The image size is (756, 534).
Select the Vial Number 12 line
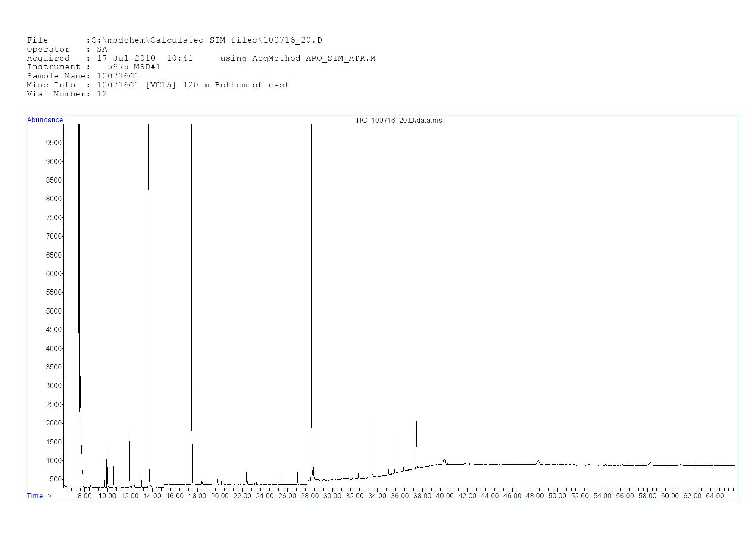point(67,94)
